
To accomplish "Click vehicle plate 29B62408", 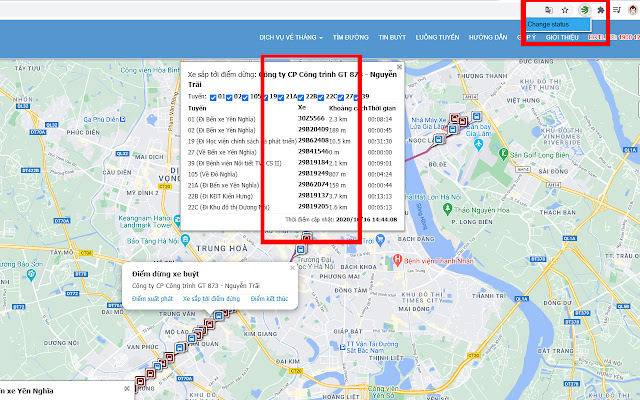I will [x=313, y=140].
